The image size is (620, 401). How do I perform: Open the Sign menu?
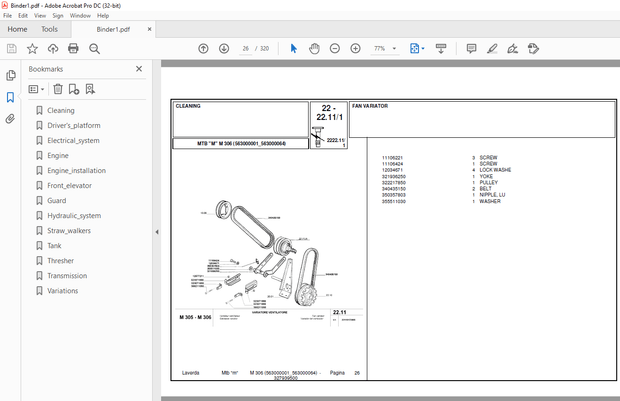tap(58, 16)
